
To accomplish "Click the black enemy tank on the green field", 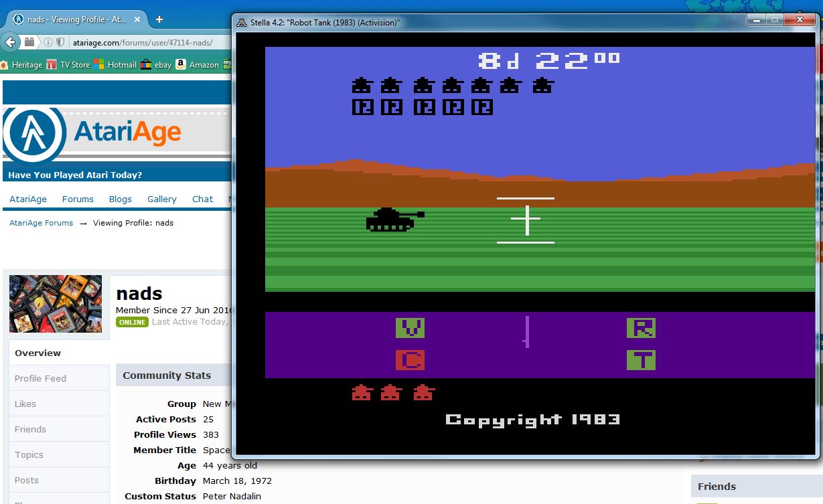I will tap(395, 220).
